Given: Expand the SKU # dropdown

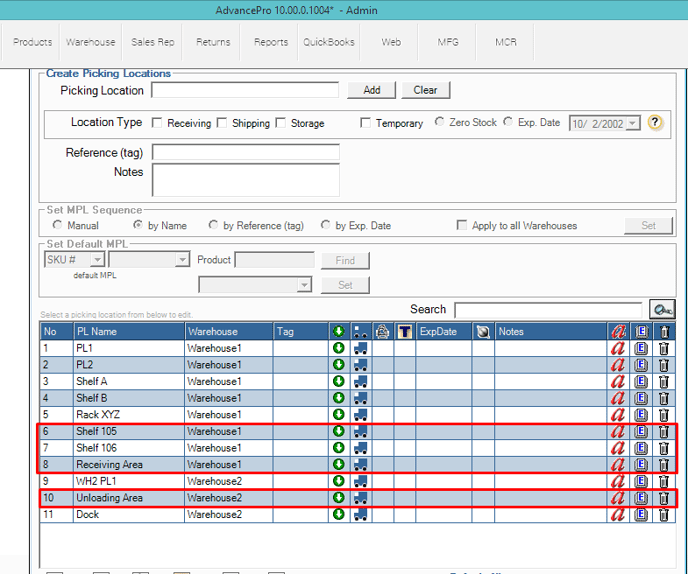Looking at the screenshot, I should pos(97,260).
